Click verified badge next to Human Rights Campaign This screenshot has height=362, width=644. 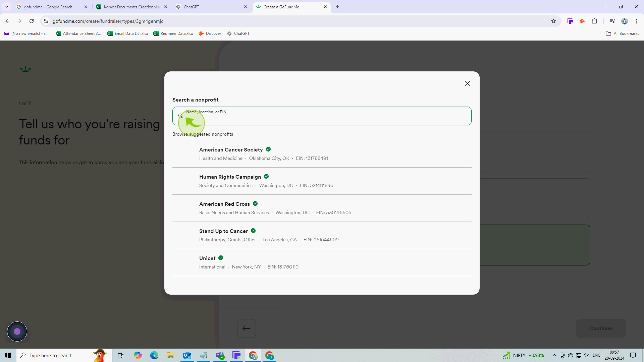[266, 176]
